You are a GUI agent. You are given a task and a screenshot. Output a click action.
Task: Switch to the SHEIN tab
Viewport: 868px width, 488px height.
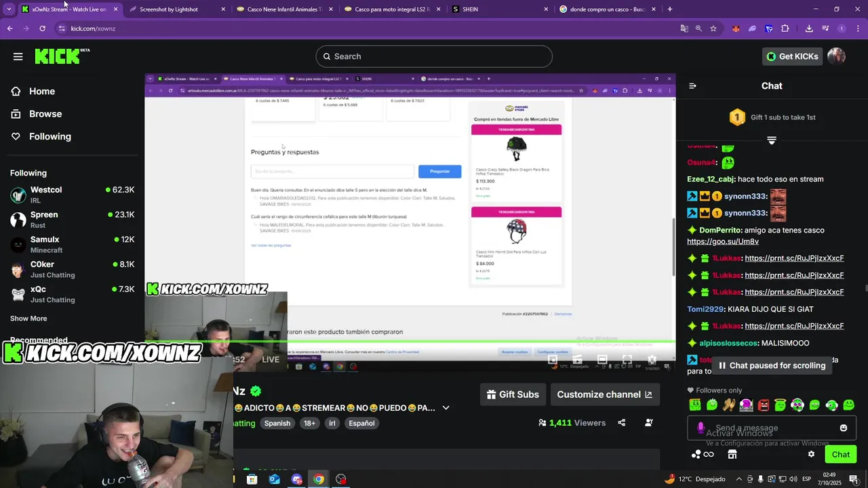pyautogui.click(x=500, y=9)
